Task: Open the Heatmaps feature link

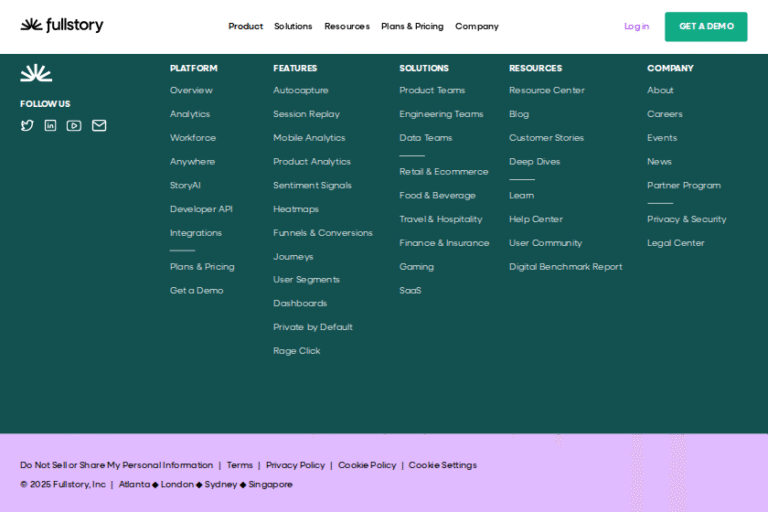Action: tap(296, 210)
